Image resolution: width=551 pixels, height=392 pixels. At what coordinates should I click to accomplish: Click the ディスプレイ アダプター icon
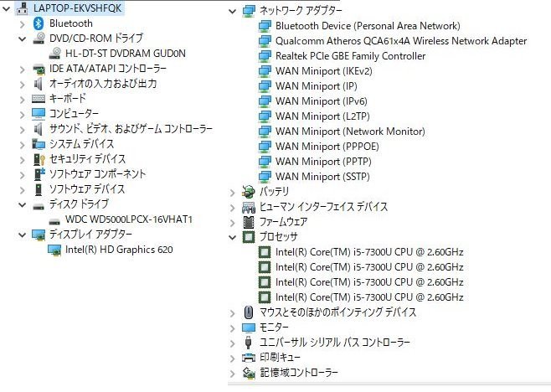(x=39, y=235)
